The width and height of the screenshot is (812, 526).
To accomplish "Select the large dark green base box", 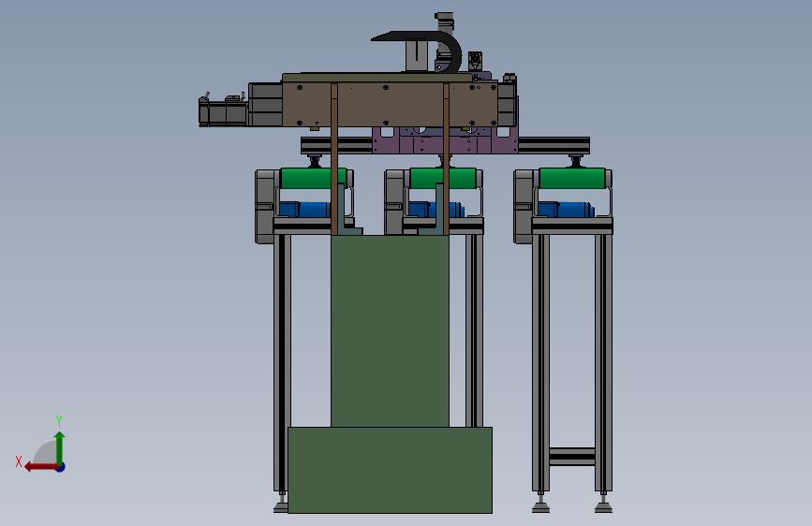I will pyautogui.click(x=390, y=470).
